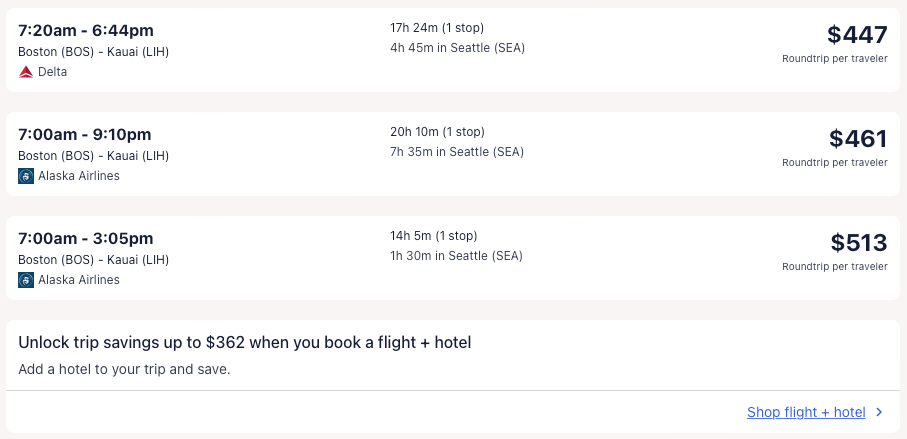Click the 7:20am - 6:44pm departure time
This screenshot has width=907, height=439.
86,30
